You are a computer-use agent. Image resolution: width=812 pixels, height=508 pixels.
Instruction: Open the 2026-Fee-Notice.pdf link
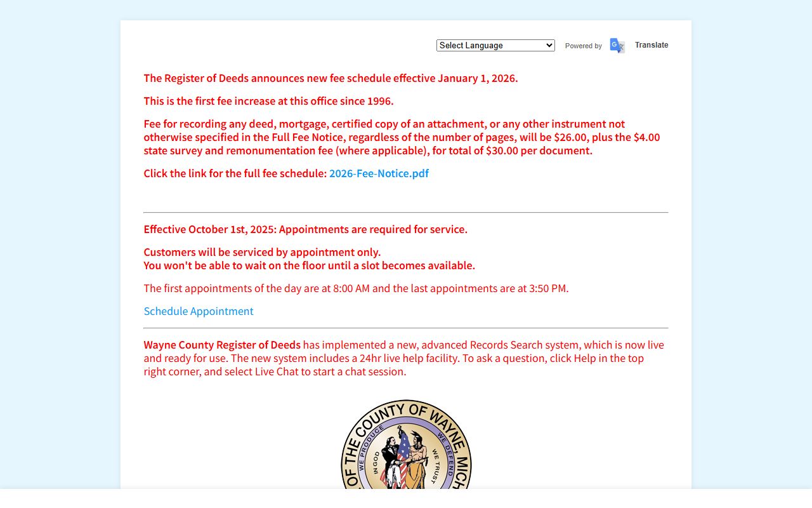[379, 173]
